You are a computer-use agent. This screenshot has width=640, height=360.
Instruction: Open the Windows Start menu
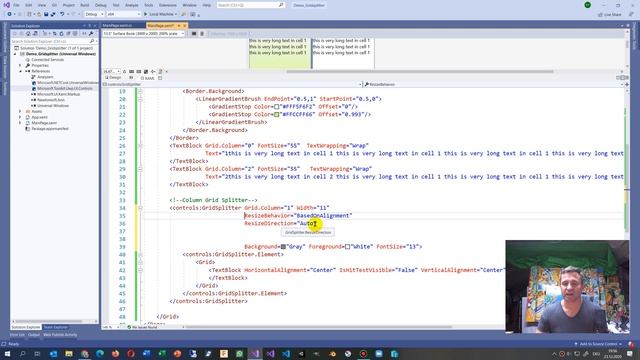[7, 354]
